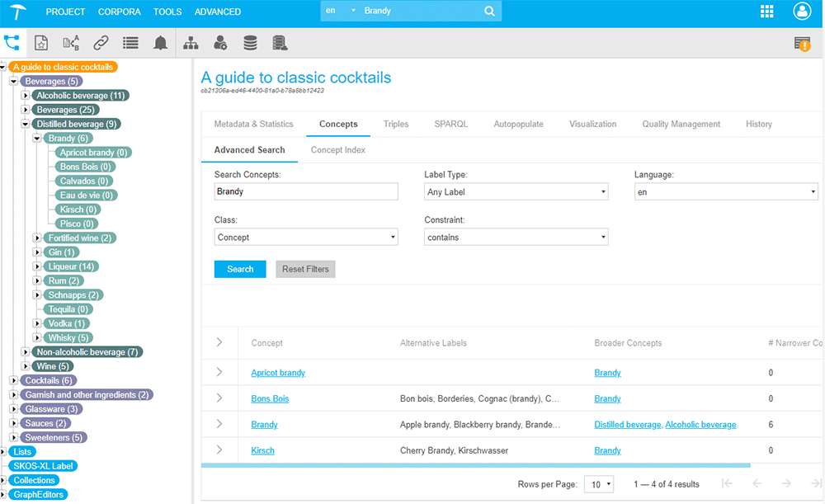Click the hierarchy tree view icon
Viewport: 825px width, 504px height.
coord(12,43)
